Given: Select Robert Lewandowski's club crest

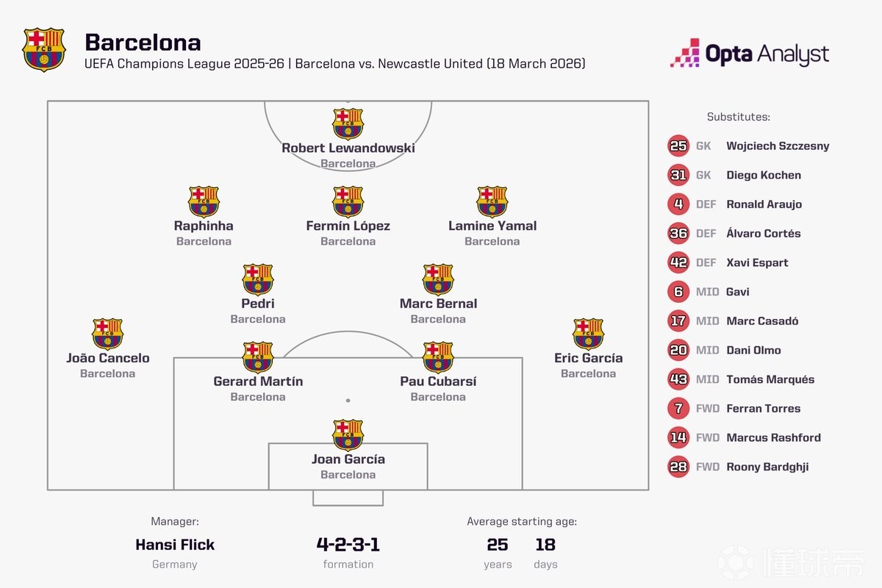Looking at the screenshot, I should pyautogui.click(x=348, y=123).
